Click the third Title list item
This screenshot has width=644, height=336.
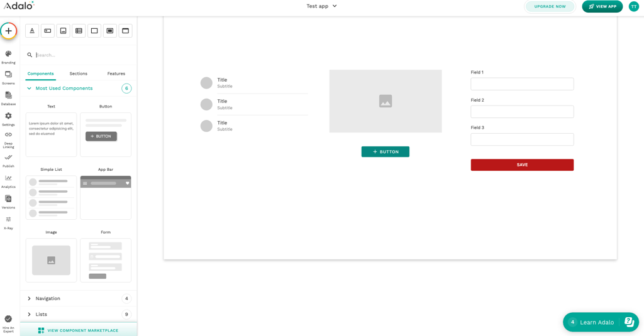254,126
